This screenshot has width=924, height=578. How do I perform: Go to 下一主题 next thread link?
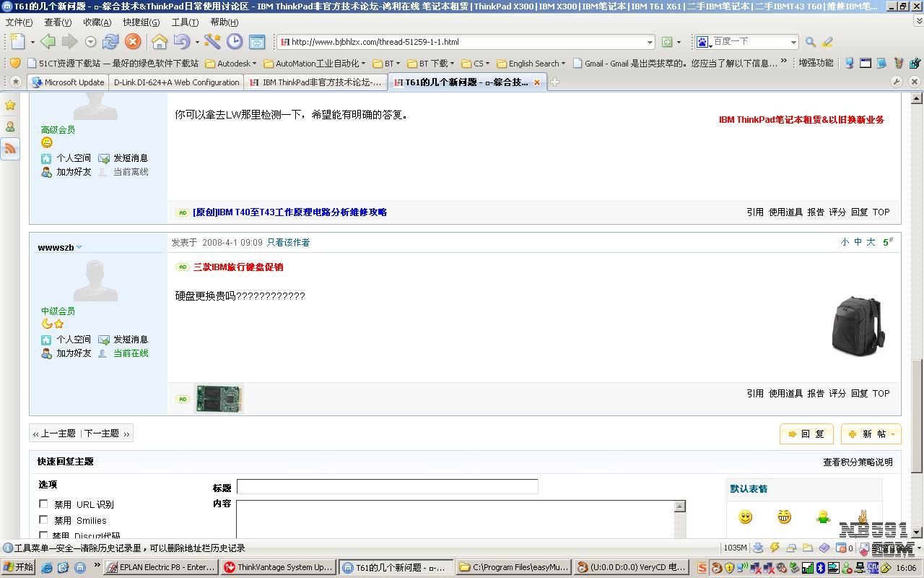coord(102,433)
